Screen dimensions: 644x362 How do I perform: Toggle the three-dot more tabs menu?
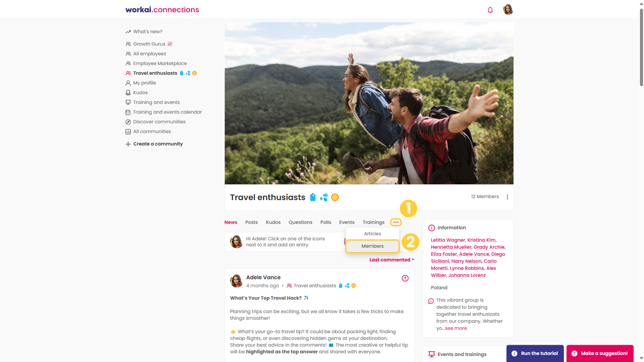pos(396,222)
